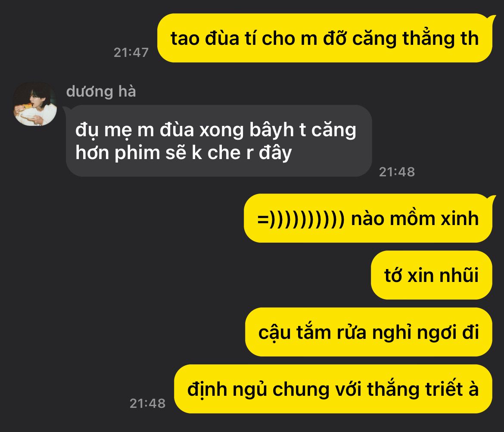The image size is (504, 432).
Task: Click the 21:48 timestamp beside gray bubble
Action: tap(397, 172)
